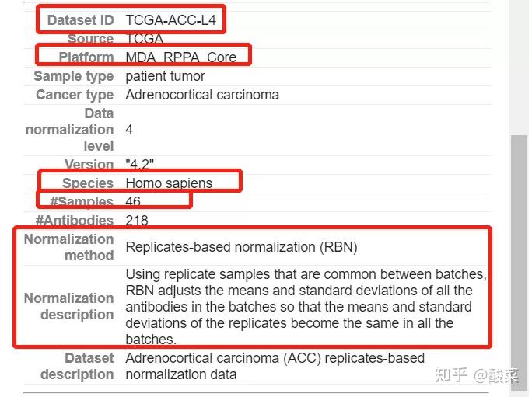Click the #Samples value 46

(133, 202)
